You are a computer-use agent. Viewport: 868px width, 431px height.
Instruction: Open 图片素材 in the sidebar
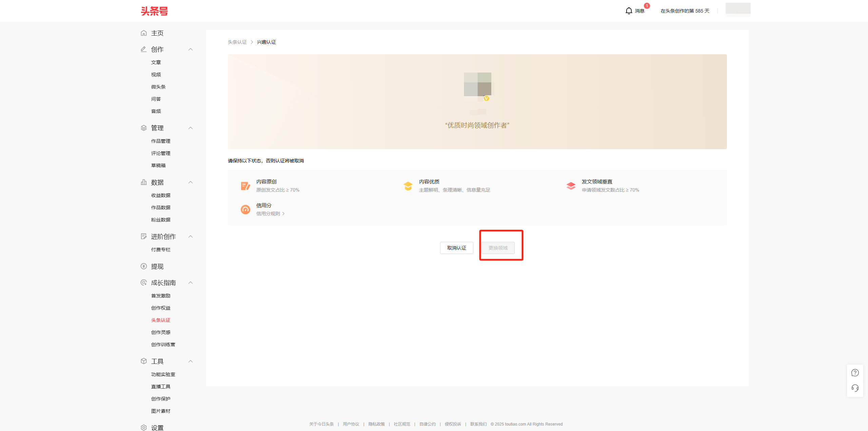click(161, 411)
